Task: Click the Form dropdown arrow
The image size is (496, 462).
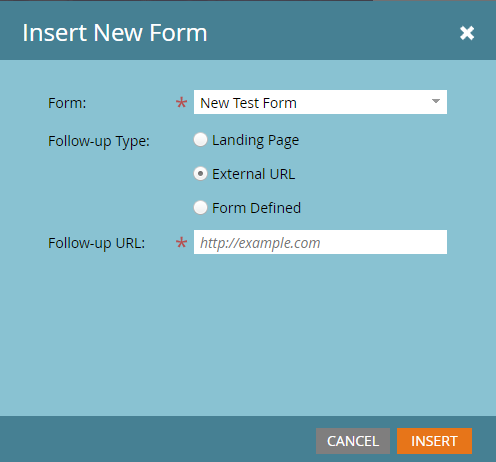Action: click(436, 101)
